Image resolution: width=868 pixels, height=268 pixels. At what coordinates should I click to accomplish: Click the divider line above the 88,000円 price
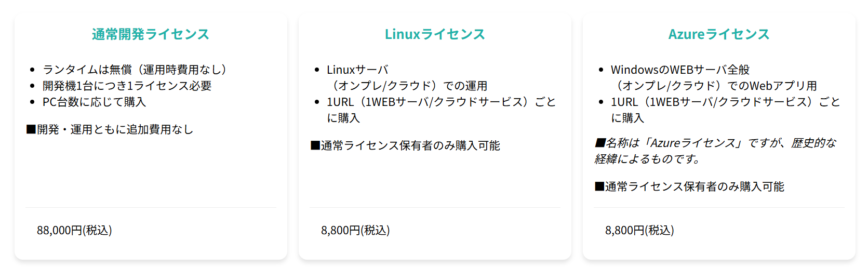151,208
